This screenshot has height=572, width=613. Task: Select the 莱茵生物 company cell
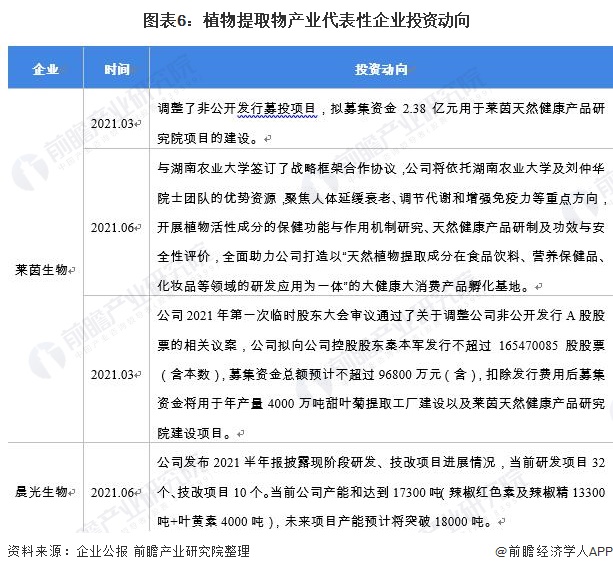(x=39, y=270)
